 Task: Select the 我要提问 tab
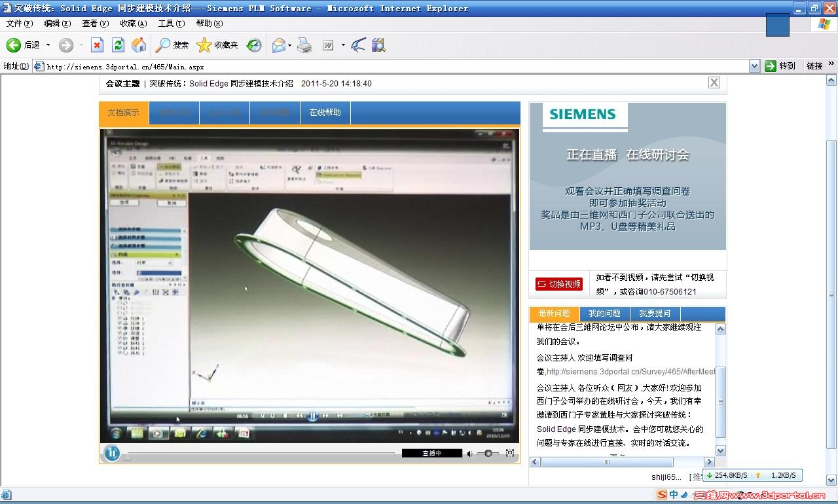click(655, 314)
